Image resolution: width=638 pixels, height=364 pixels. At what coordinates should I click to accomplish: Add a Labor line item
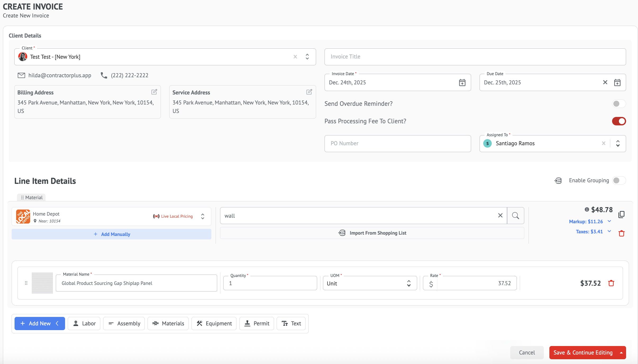pos(84,324)
